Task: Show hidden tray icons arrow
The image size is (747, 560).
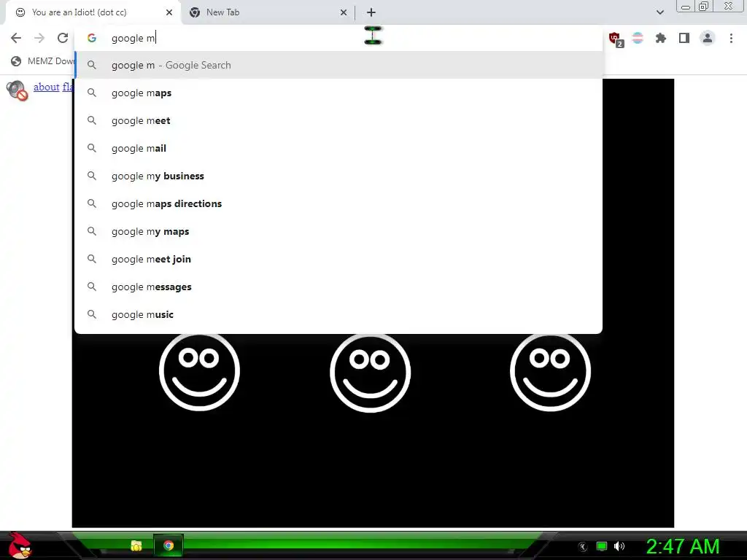Action: click(583, 547)
